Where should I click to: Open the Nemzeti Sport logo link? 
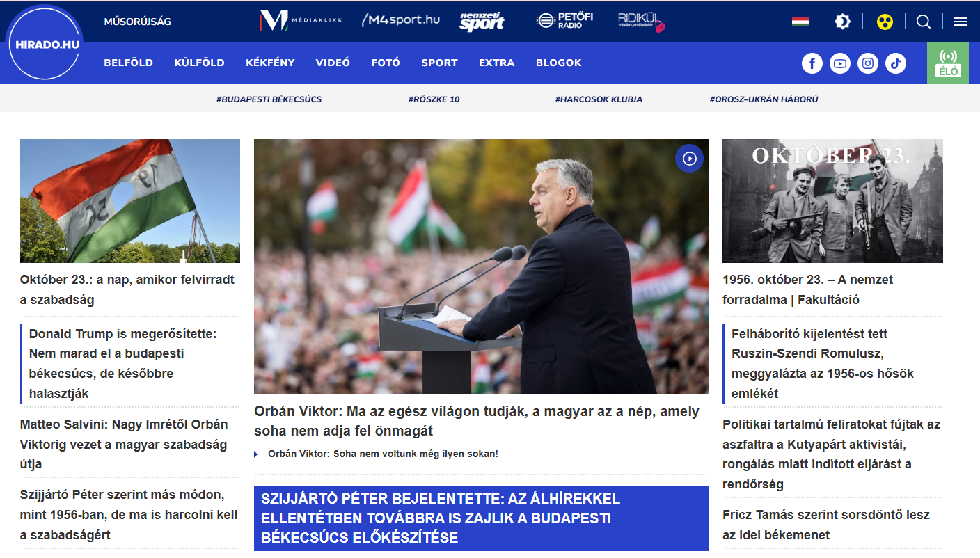(482, 22)
